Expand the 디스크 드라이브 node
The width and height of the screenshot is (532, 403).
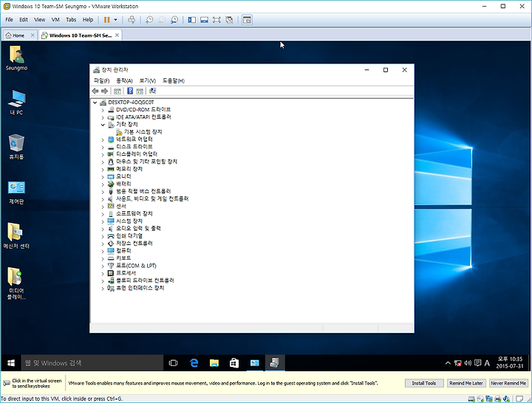click(x=103, y=147)
